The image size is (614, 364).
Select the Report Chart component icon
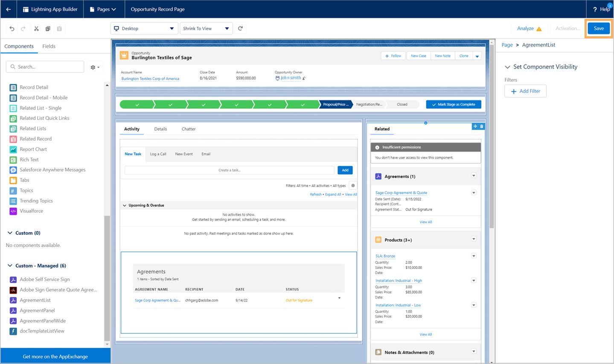pyautogui.click(x=13, y=150)
